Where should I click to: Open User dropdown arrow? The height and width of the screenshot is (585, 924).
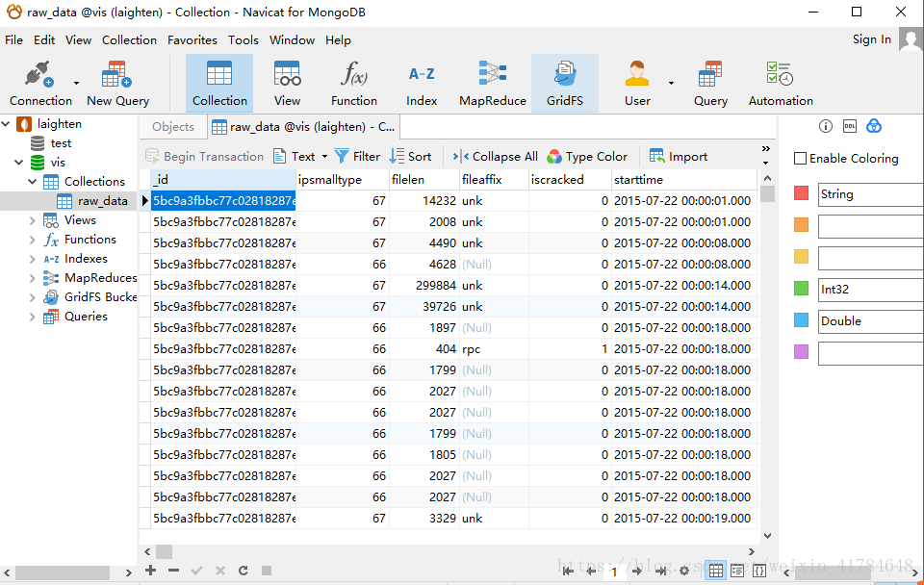coord(671,83)
